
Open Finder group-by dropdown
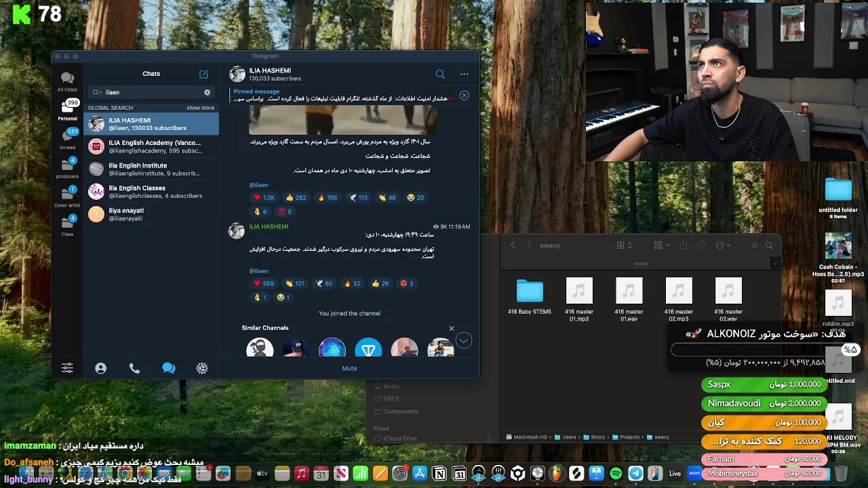(x=661, y=245)
